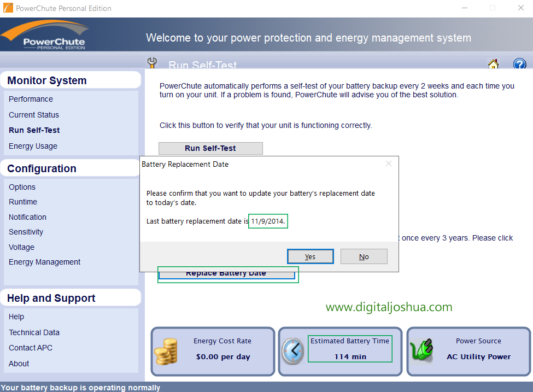Click the clock icon for battery time
533x392 pixels.
pos(292,351)
